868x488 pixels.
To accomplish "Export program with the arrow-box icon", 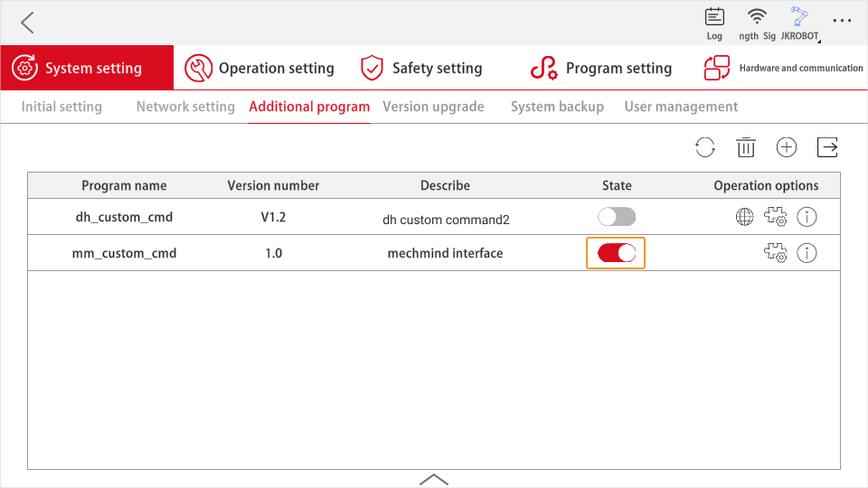I will tap(827, 147).
